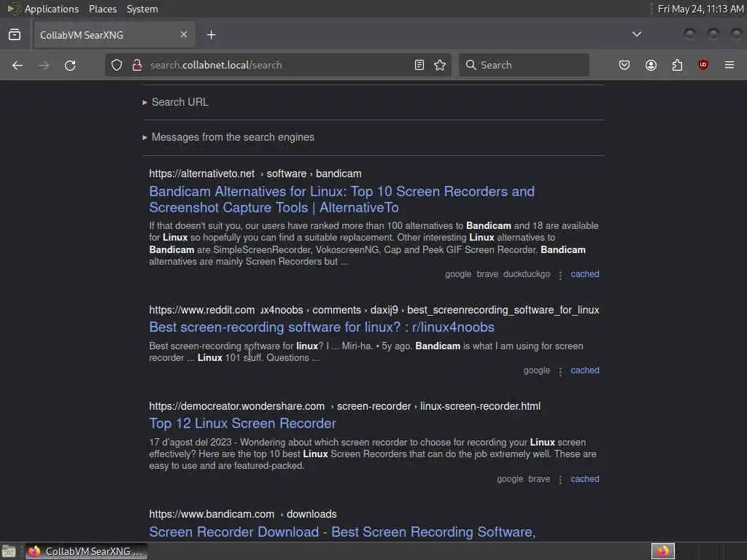The image size is (747, 560).
Task: Reload the current search page
Action: point(70,65)
